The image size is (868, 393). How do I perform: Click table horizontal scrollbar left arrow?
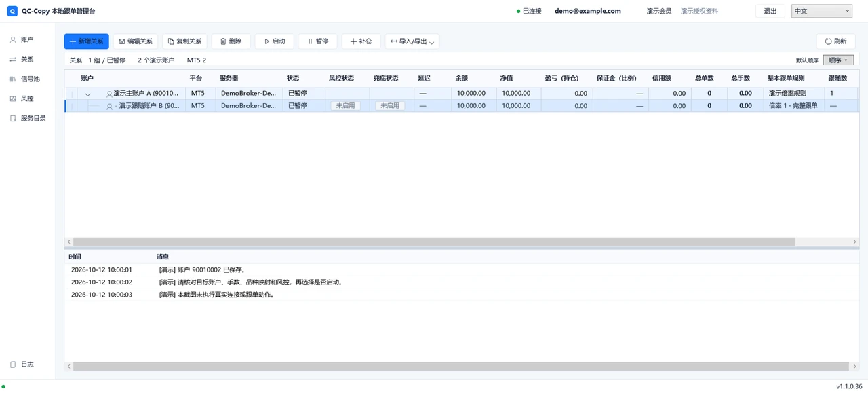(x=68, y=242)
